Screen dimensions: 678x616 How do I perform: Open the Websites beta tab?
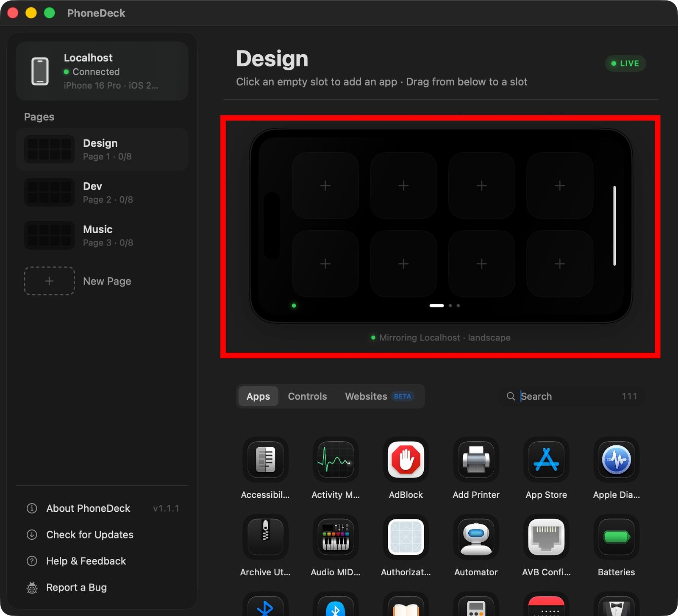379,396
